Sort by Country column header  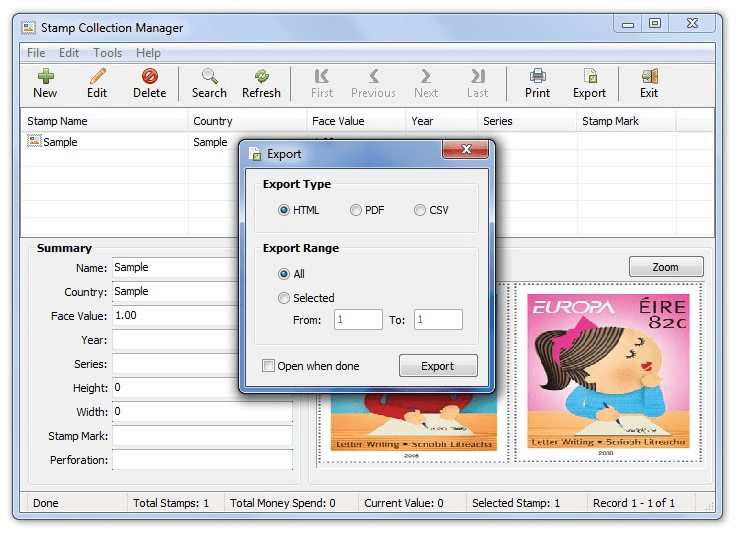(x=247, y=121)
